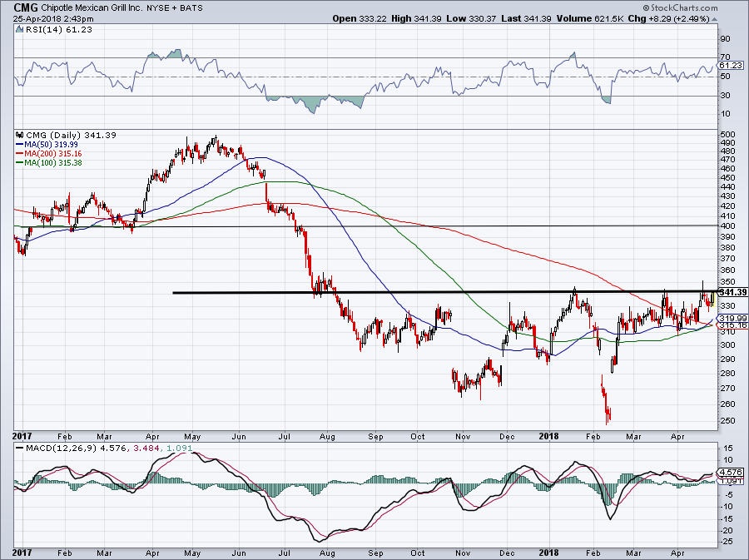Click the blue MA(50) line swatch
Screen dimensions: 749x560
(x=20, y=144)
